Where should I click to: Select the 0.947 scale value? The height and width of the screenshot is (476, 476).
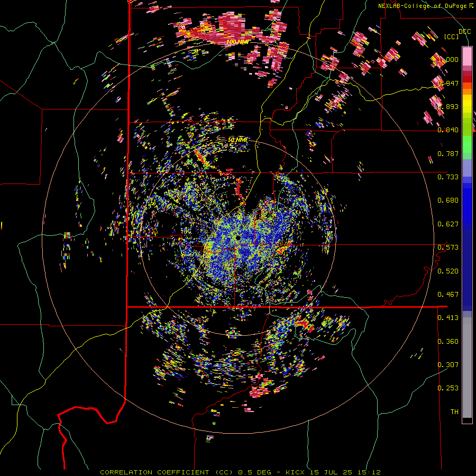coord(448,83)
